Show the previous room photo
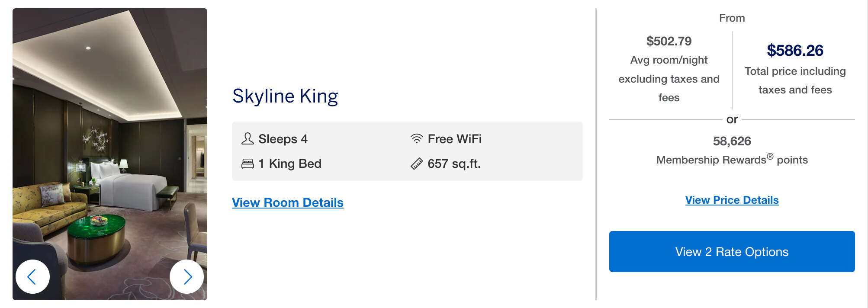The image size is (868, 308). click(x=32, y=276)
